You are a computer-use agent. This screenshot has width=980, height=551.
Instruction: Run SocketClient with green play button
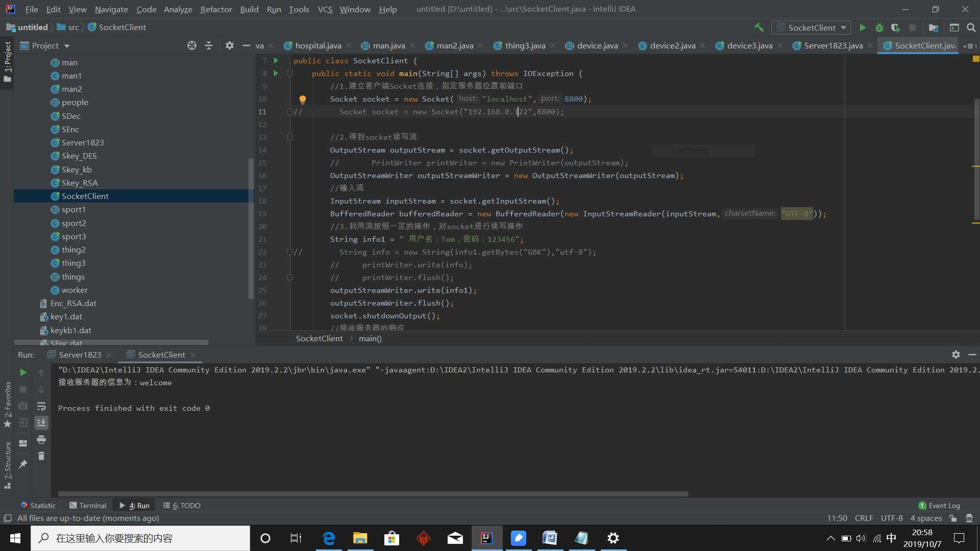coord(863,28)
